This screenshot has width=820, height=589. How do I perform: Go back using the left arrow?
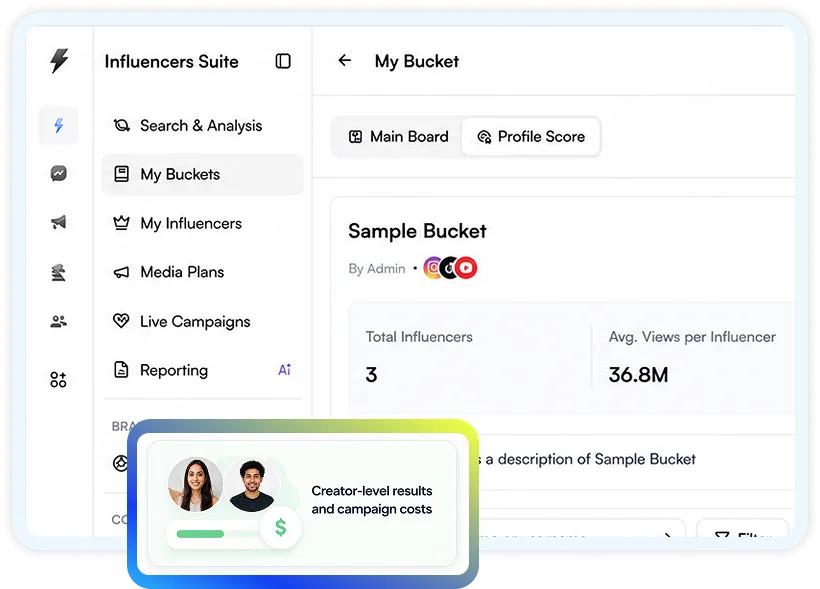point(345,61)
